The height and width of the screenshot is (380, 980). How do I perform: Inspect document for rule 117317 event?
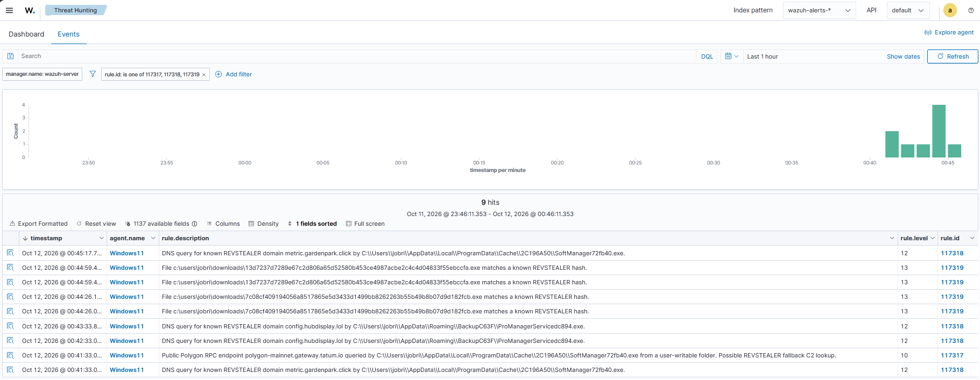coord(10,355)
